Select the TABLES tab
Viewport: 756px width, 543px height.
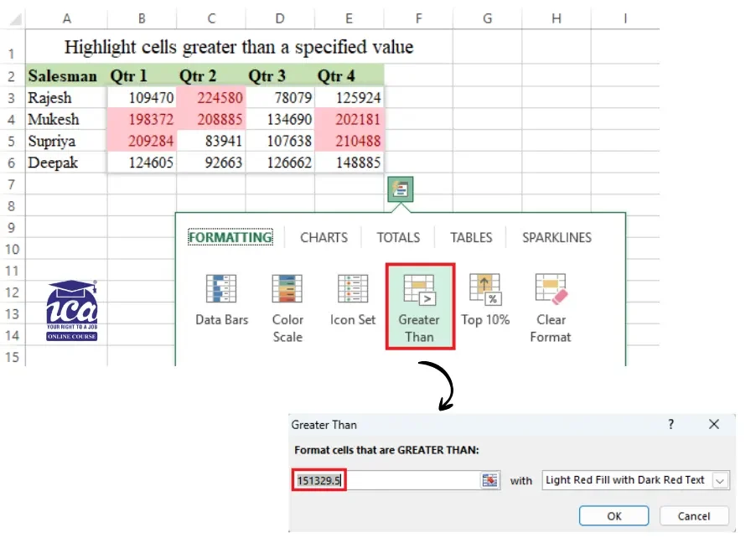(470, 238)
